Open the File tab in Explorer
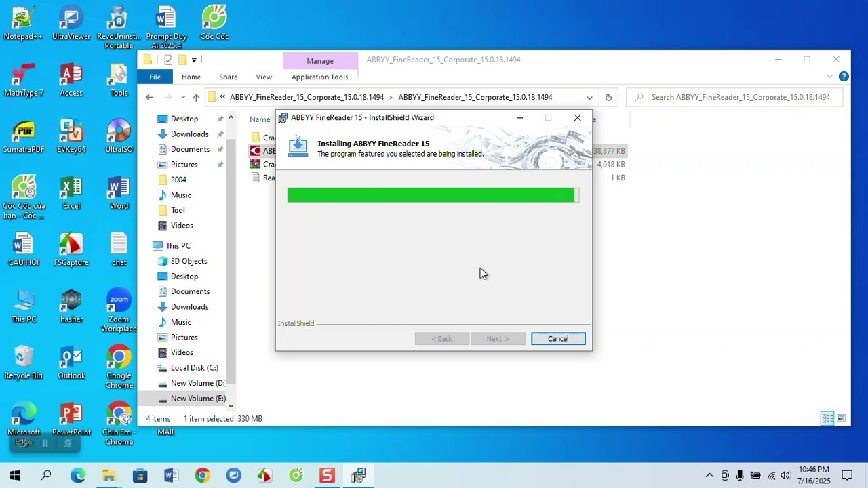 tap(155, 77)
